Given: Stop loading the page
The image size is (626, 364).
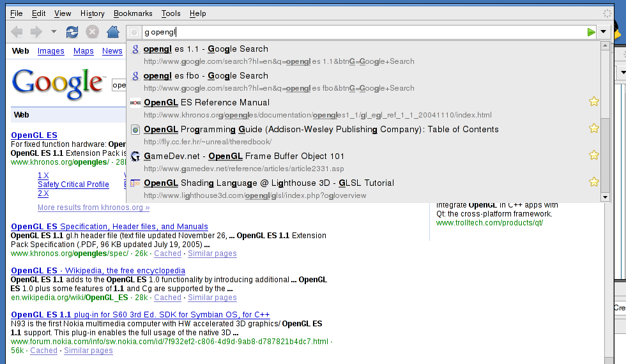Looking at the screenshot, I should point(92,32).
